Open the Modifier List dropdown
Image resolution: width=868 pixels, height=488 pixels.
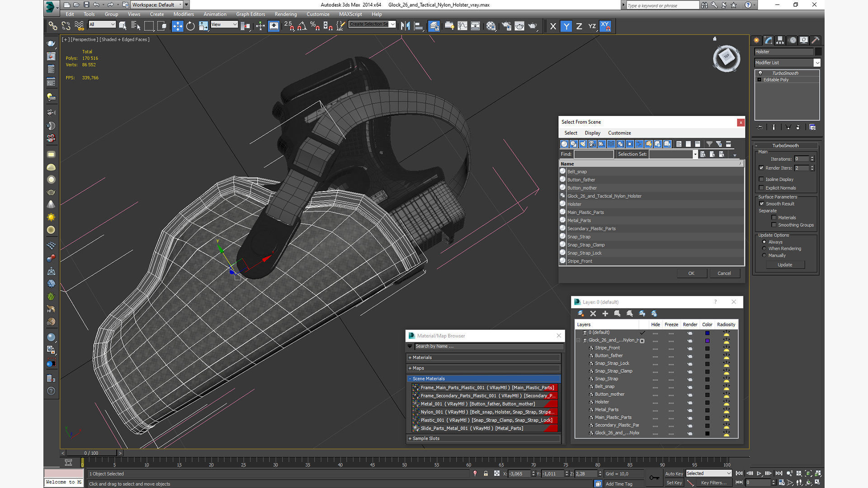[x=816, y=63]
